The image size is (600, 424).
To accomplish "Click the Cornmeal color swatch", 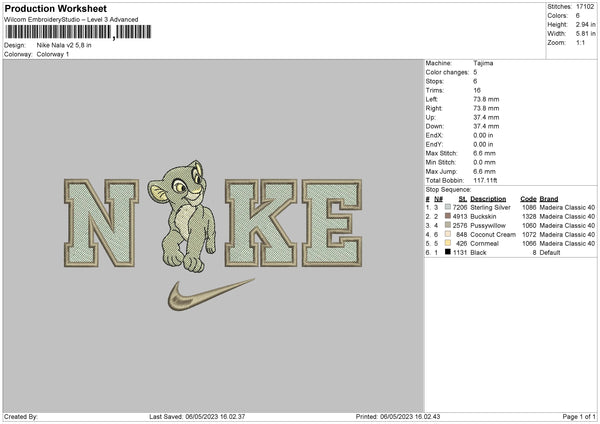I will [x=448, y=243].
